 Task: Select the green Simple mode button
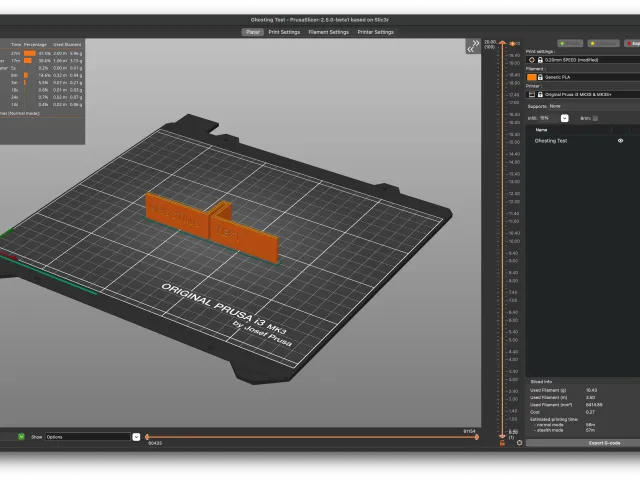570,43
